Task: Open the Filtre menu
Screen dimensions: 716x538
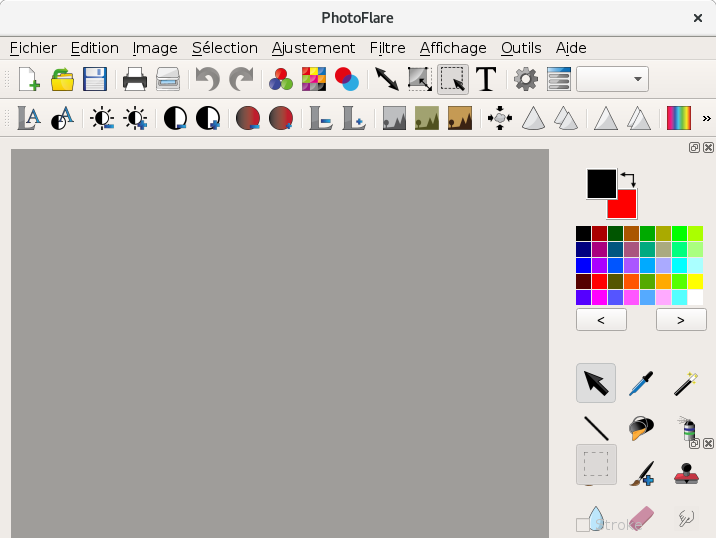Action: click(x=387, y=47)
